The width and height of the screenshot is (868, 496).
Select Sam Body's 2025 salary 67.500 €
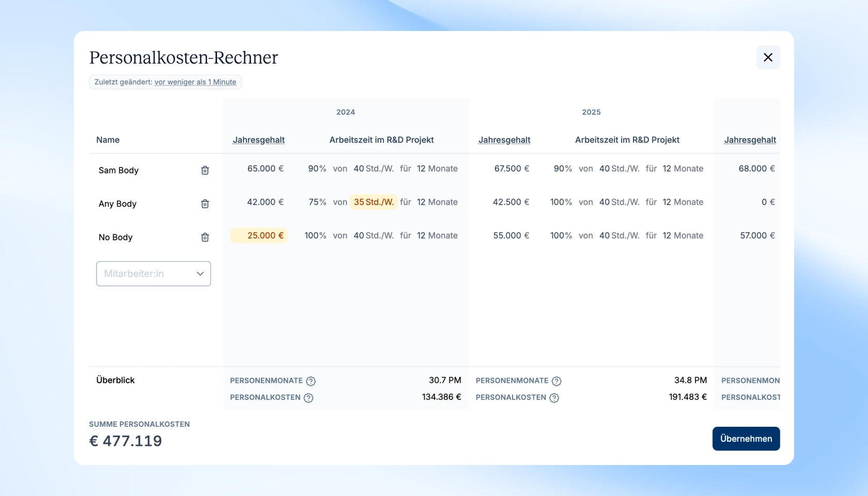[x=511, y=168]
